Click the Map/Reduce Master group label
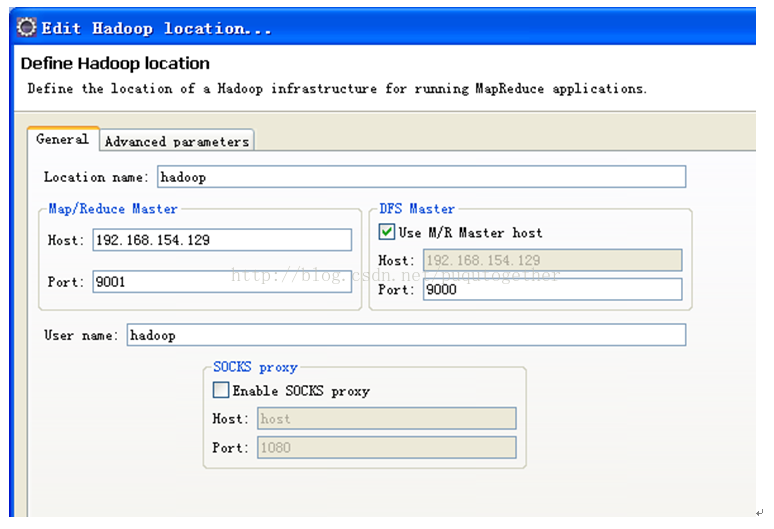Viewport: 774px width, 529px height. [x=113, y=209]
